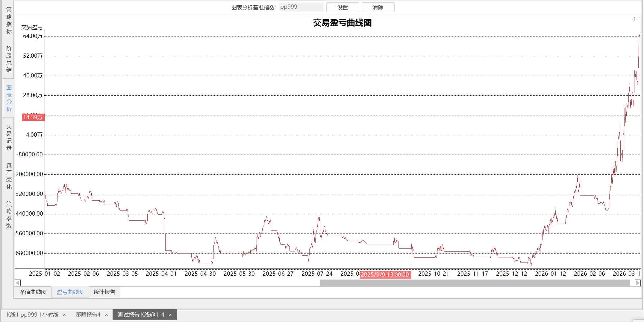Open the 统计报告 tab

click(x=104, y=292)
